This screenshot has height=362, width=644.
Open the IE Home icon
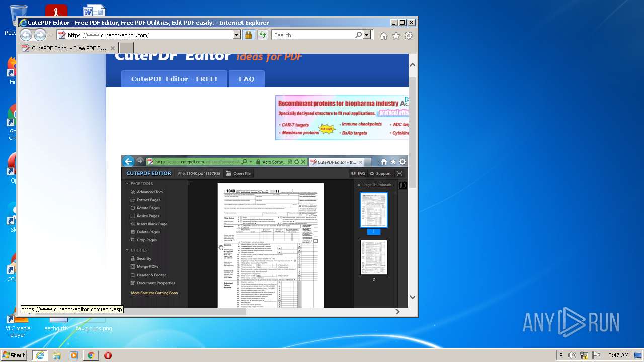[384, 36]
